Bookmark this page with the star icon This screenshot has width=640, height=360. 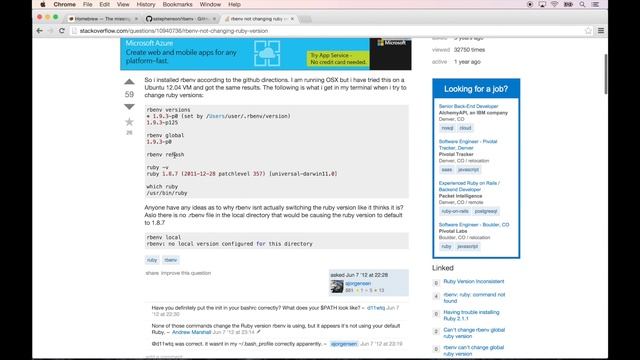[588, 31]
